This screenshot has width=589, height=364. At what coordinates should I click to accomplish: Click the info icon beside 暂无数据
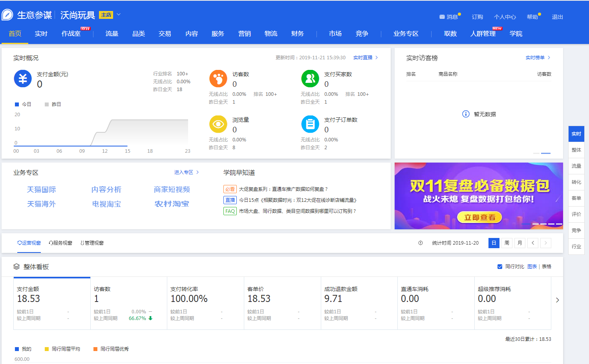coord(466,114)
